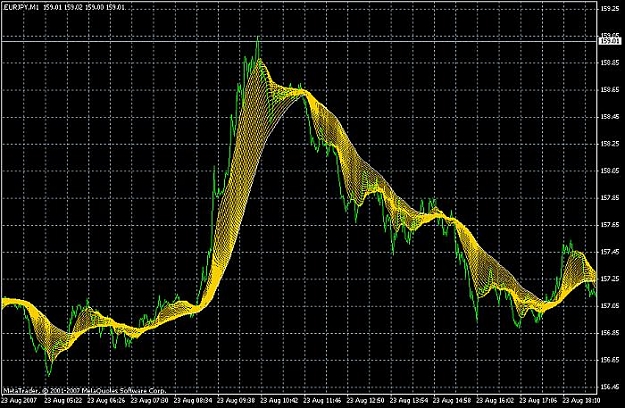Click the 157.05 price axis label
Screen dimensions: 625x408
[x=610, y=306]
